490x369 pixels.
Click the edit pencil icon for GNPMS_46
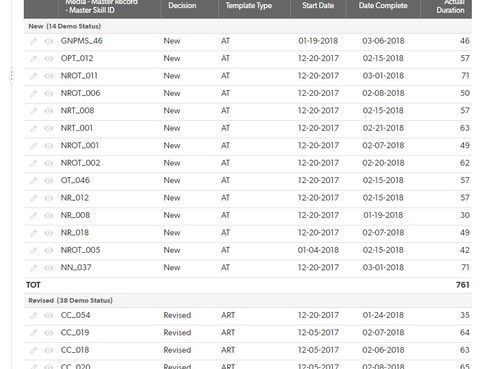[x=33, y=41]
